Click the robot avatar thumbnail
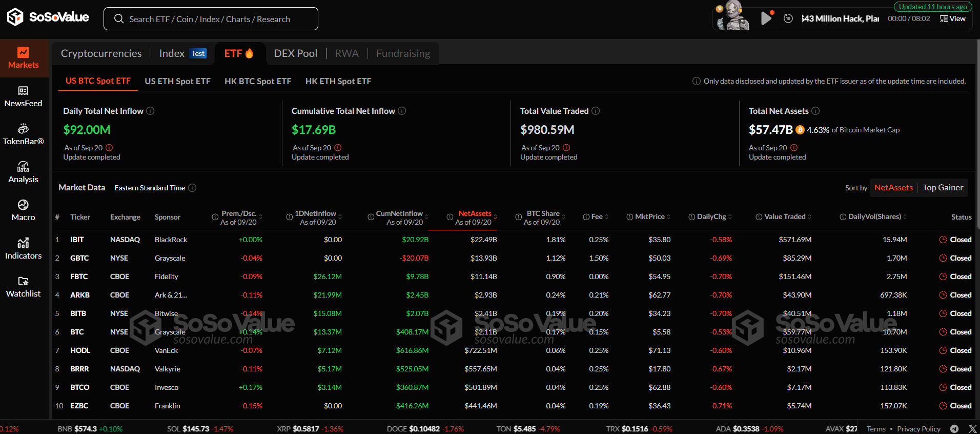The width and height of the screenshot is (980, 434). click(732, 15)
